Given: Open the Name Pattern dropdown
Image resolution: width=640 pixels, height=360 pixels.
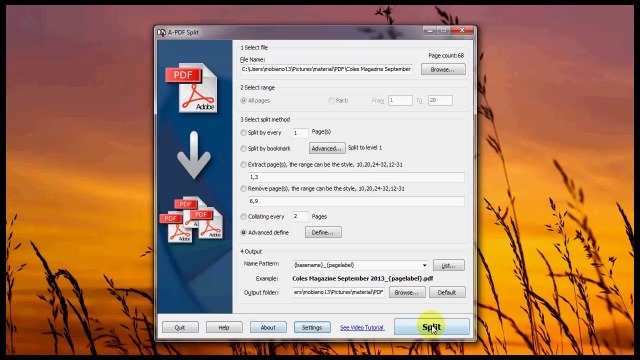Looking at the screenshot, I should point(424,265).
